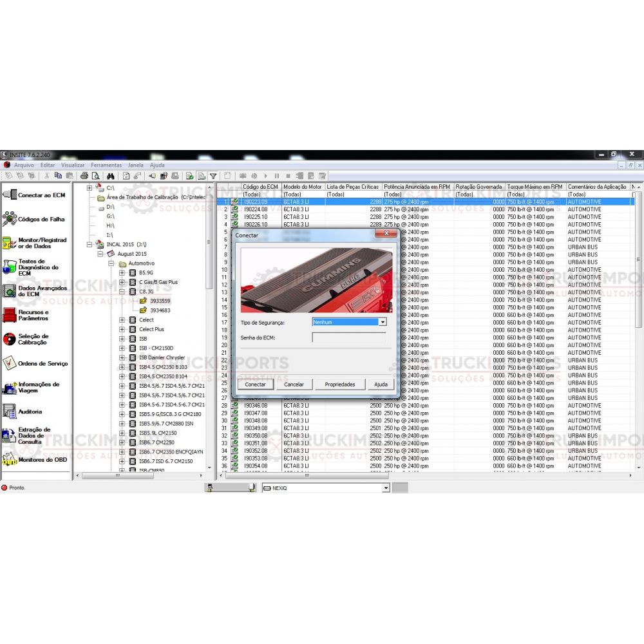Click the Senha do ECM field

click(349, 337)
